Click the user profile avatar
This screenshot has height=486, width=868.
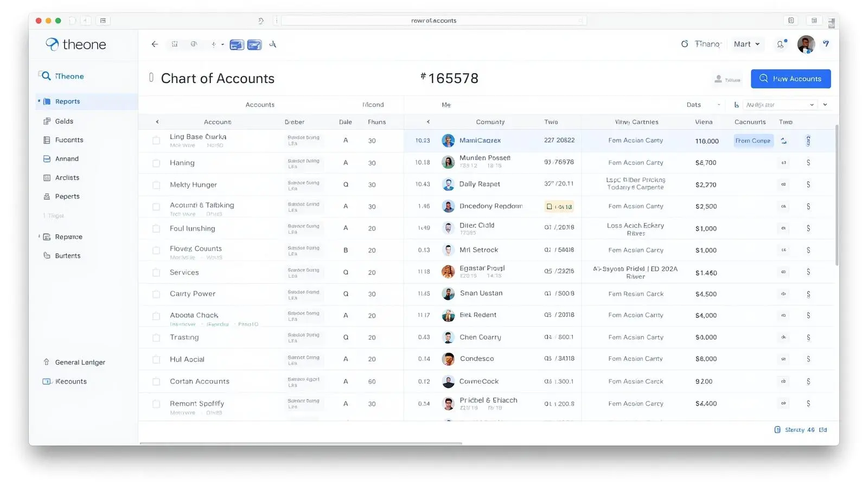point(806,44)
